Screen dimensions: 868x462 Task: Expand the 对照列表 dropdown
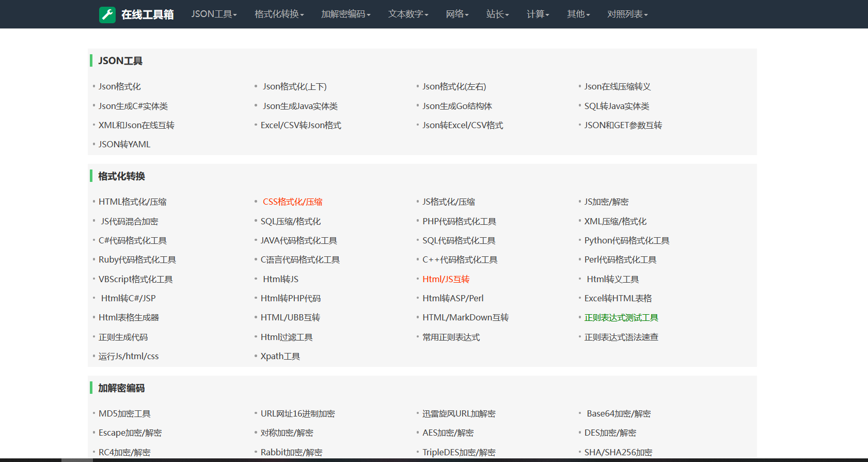click(x=627, y=14)
